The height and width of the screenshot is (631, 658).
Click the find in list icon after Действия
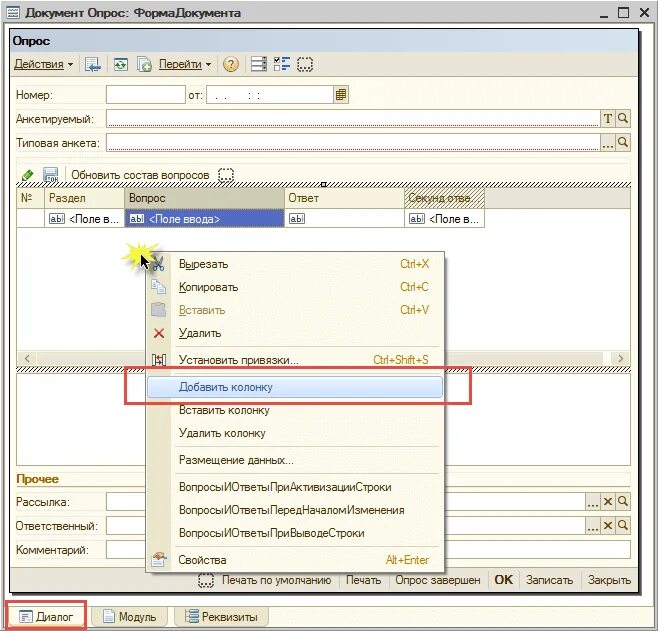[x=93, y=64]
